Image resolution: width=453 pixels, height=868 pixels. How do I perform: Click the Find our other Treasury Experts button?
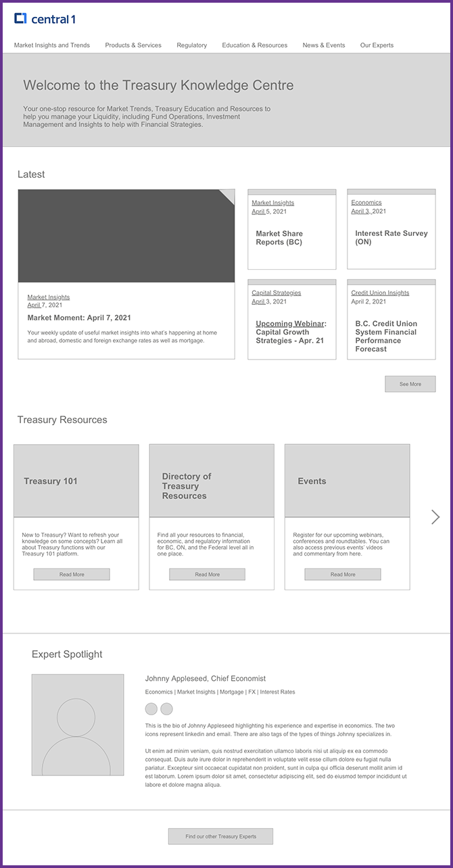221,836
